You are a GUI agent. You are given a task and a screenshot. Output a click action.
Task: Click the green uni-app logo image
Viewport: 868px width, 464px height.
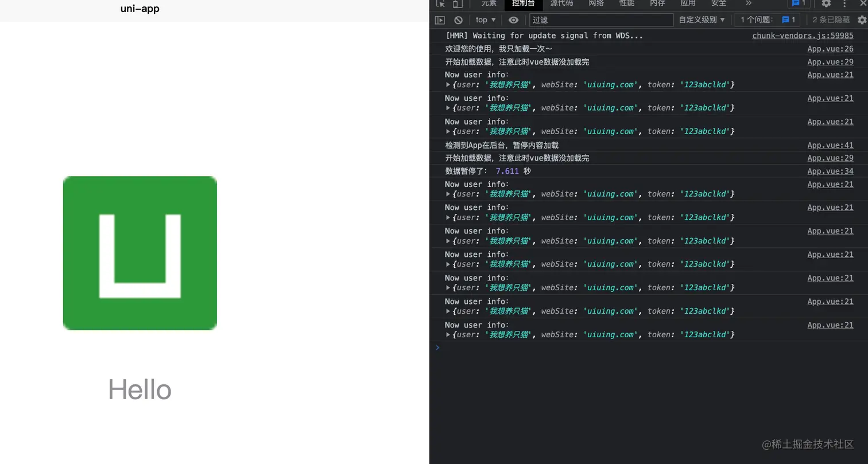(x=140, y=253)
